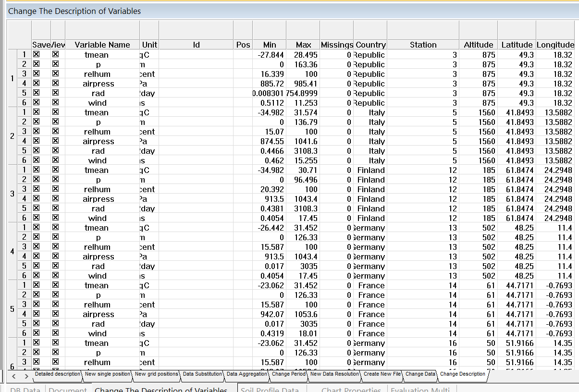Toggle View checkbox for Republic airpress row

(55, 84)
